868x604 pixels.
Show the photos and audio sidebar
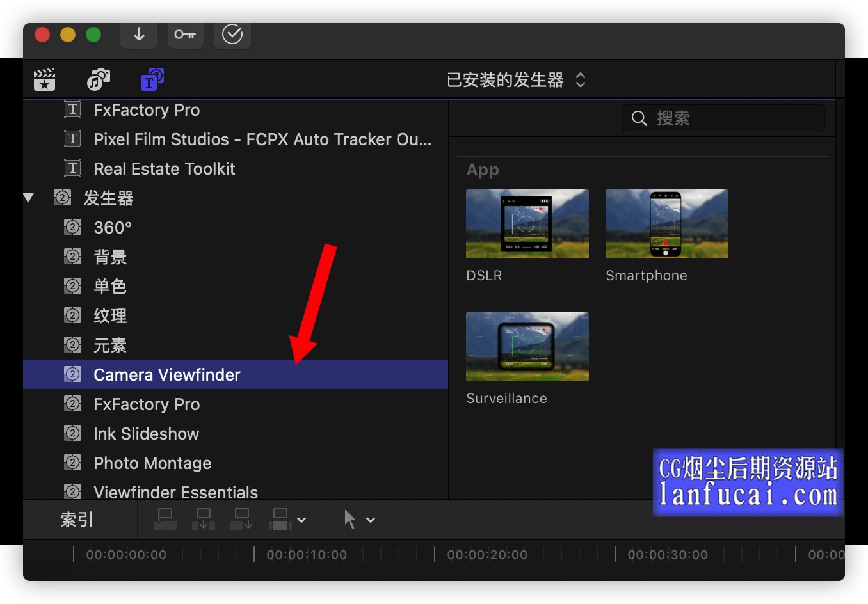[x=98, y=80]
